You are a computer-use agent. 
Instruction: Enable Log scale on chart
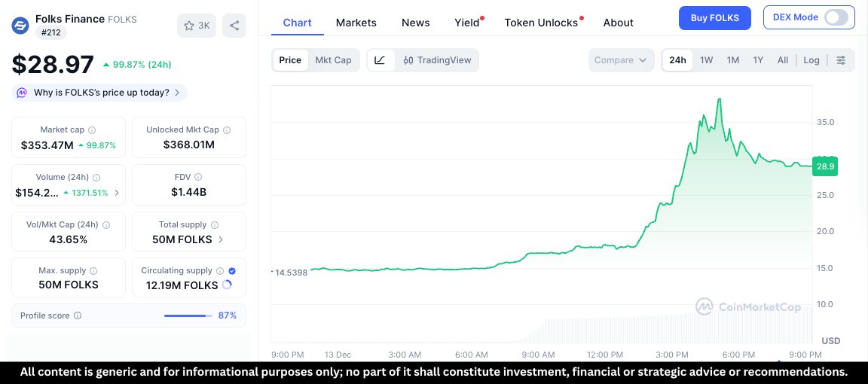(811, 60)
